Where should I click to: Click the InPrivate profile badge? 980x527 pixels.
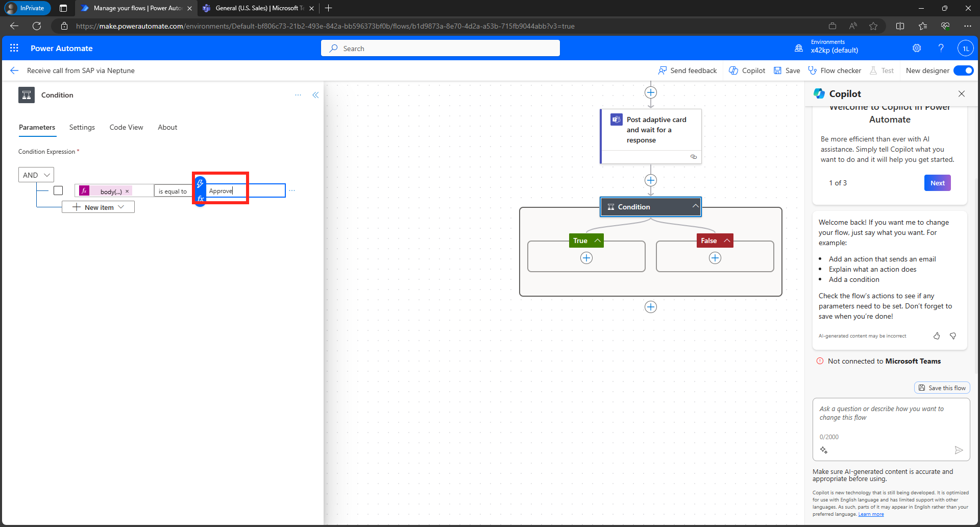27,8
